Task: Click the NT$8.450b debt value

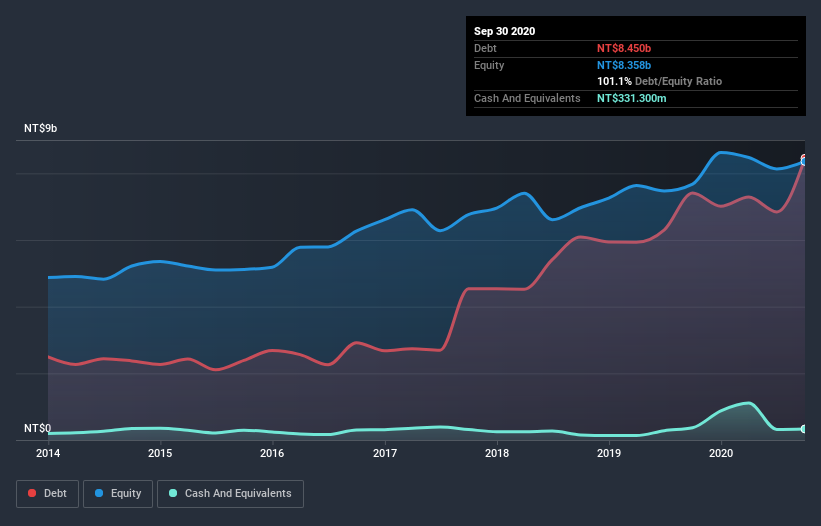Action: (624, 48)
